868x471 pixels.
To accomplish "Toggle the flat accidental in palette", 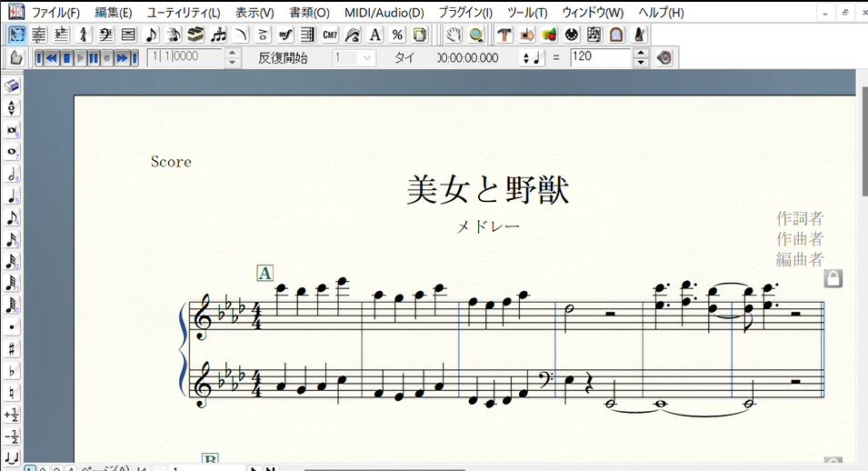I will pos(12,371).
